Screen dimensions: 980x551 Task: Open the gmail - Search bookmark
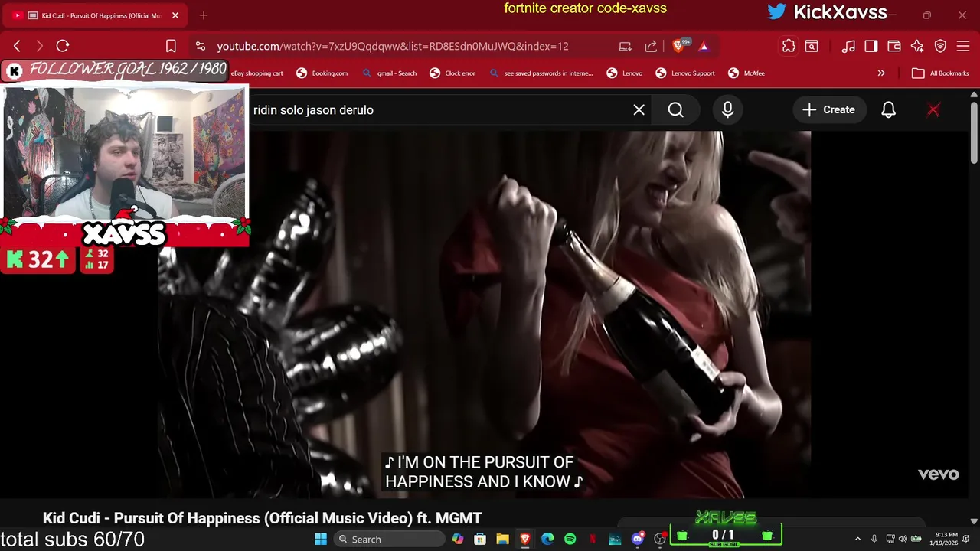390,73
